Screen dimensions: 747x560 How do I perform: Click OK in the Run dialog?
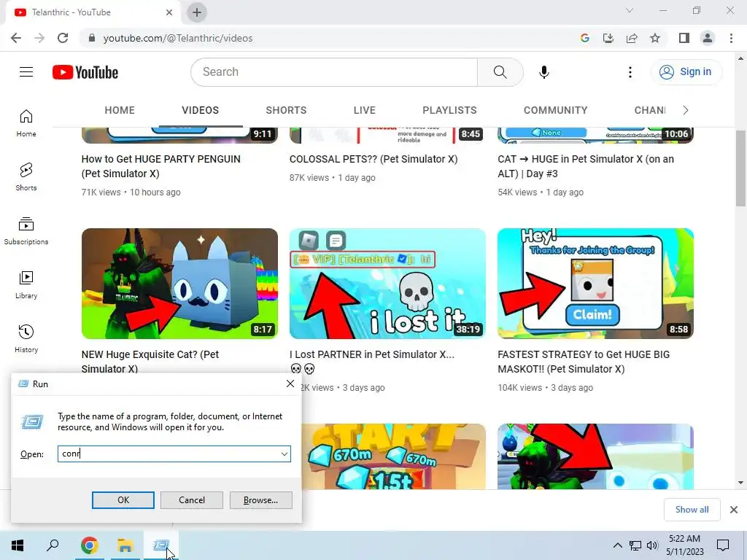123,500
